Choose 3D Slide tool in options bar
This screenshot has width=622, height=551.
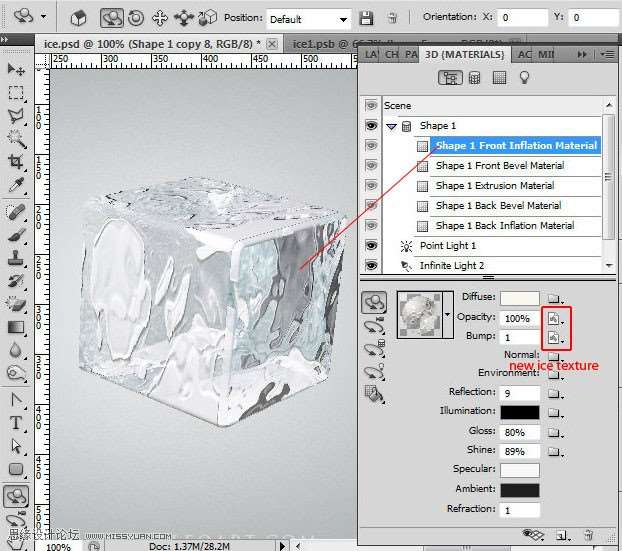pos(184,18)
